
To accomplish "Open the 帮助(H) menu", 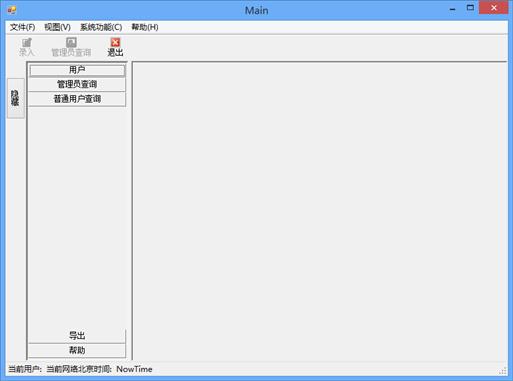I will tap(145, 27).
